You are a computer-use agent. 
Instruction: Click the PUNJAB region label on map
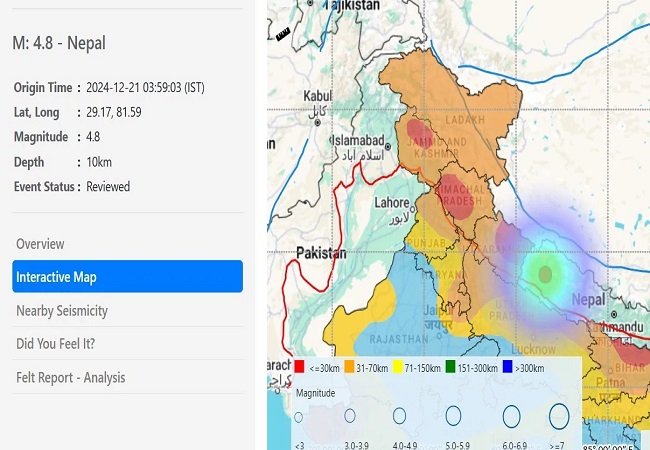pyautogui.click(x=427, y=243)
